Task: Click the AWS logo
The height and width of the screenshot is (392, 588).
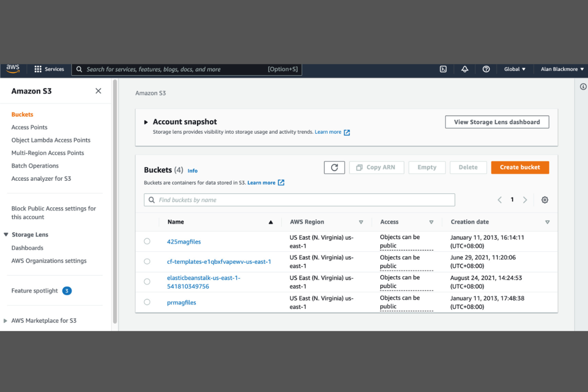Action: coord(12,68)
